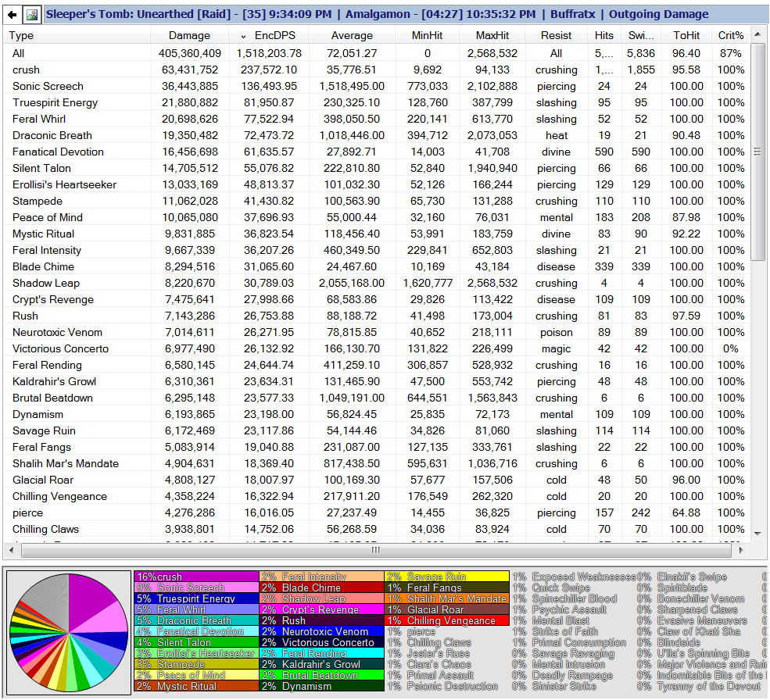Click the vertical scrollbar up arrow

pos(757,34)
